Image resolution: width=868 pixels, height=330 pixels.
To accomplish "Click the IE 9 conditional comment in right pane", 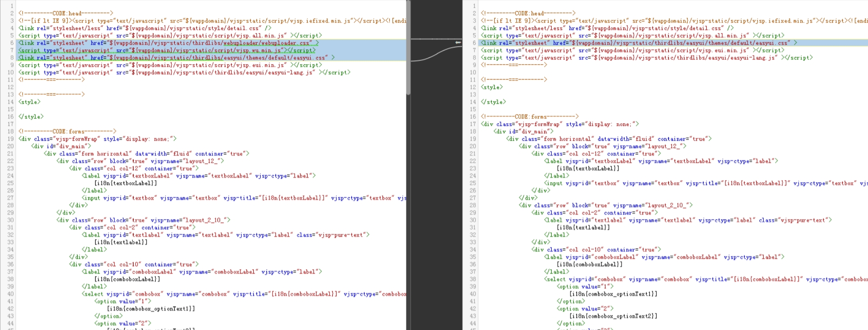I will click(x=674, y=21).
